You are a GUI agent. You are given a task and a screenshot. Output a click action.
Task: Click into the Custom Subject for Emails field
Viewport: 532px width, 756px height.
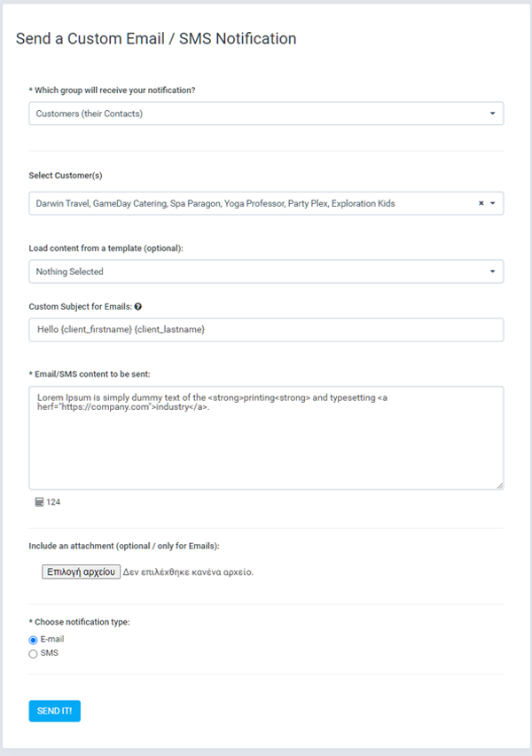(266, 330)
